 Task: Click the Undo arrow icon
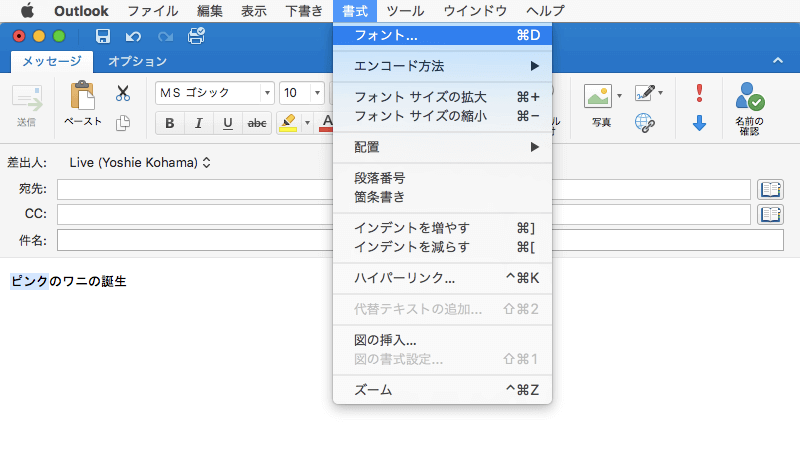click(x=133, y=37)
